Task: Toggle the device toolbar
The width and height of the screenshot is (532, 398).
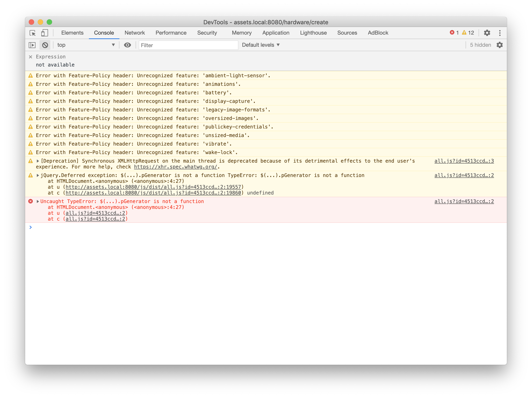Action: coord(44,33)
